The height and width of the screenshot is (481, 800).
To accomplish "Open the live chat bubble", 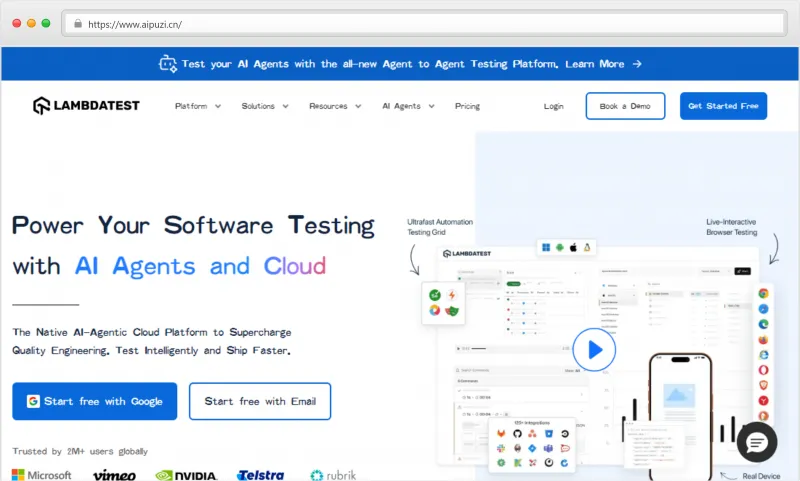I will click(756, 442).
